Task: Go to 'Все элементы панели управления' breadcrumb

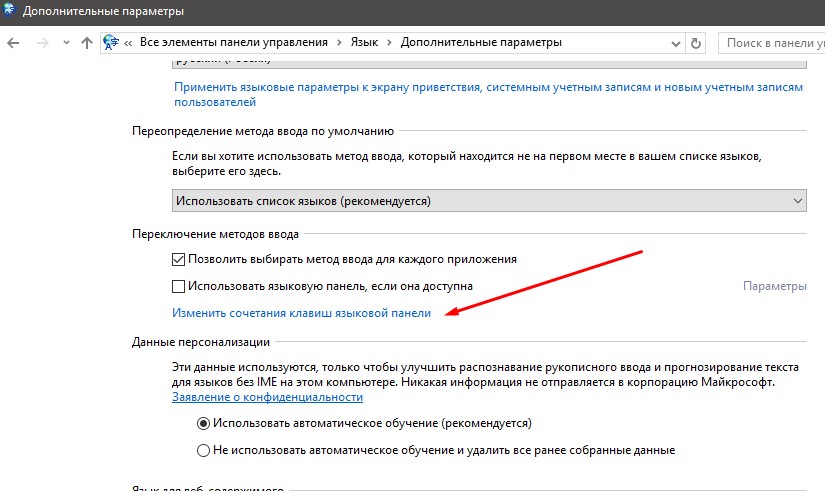Action: (x=231, y=43)
